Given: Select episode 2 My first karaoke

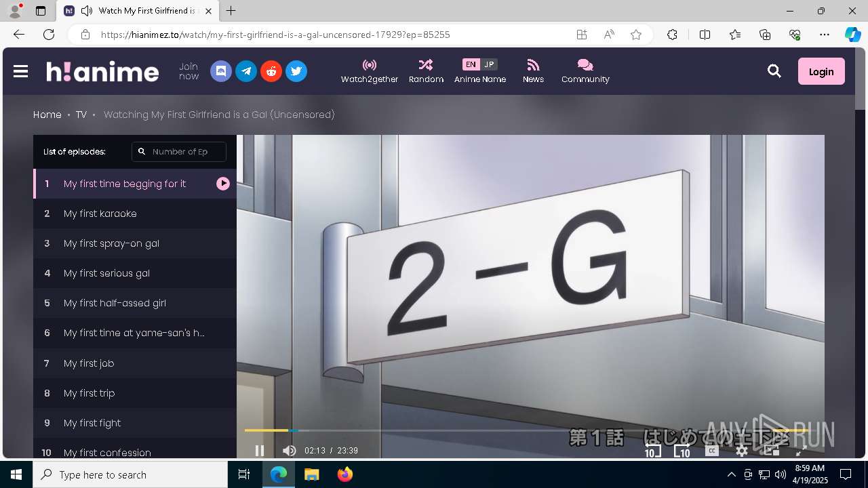Looking at the screenshot, I should pos(135,213).
